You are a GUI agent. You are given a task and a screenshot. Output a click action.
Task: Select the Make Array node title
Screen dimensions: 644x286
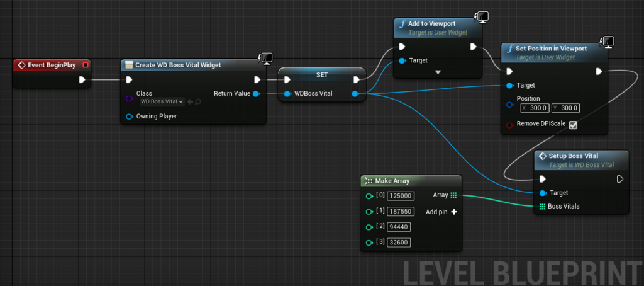click(392, 181)
